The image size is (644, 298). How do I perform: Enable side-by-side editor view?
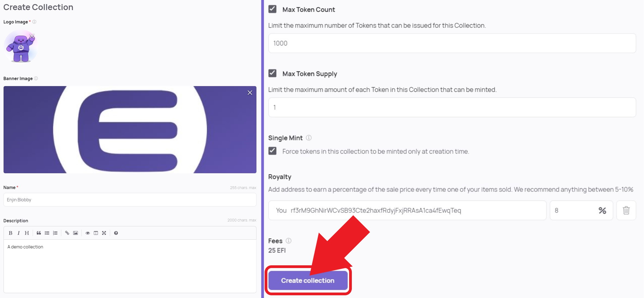point(96,233)
